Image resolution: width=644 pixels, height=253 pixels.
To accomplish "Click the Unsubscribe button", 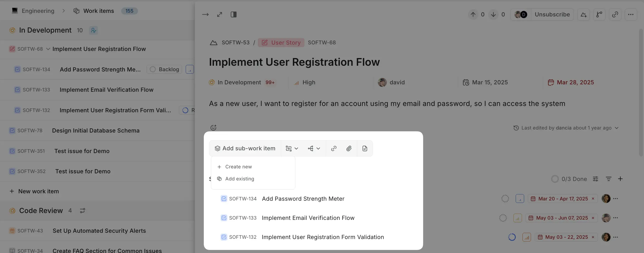I will [x=552, y=15].
